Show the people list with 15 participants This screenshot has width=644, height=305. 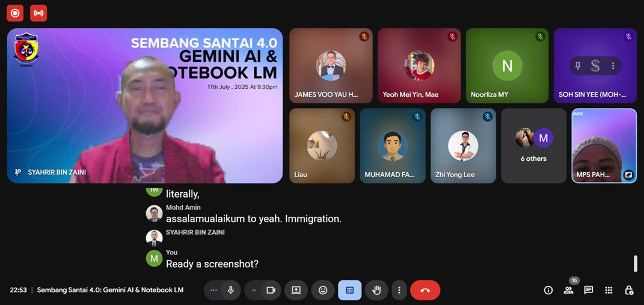click(x=568, y=290)
